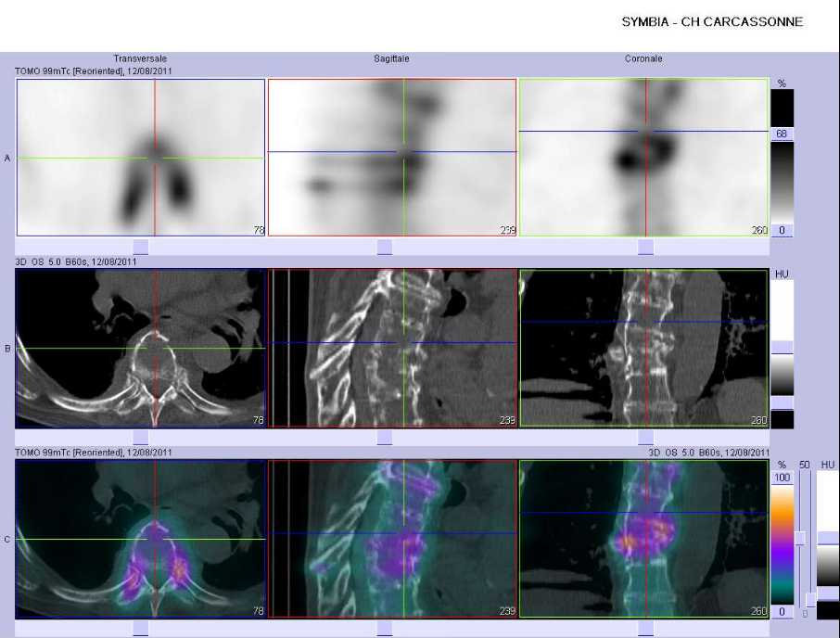
Task: Click the 'SYMBIA - CH CARCASSONNE' header text
Action: point(712,22)
